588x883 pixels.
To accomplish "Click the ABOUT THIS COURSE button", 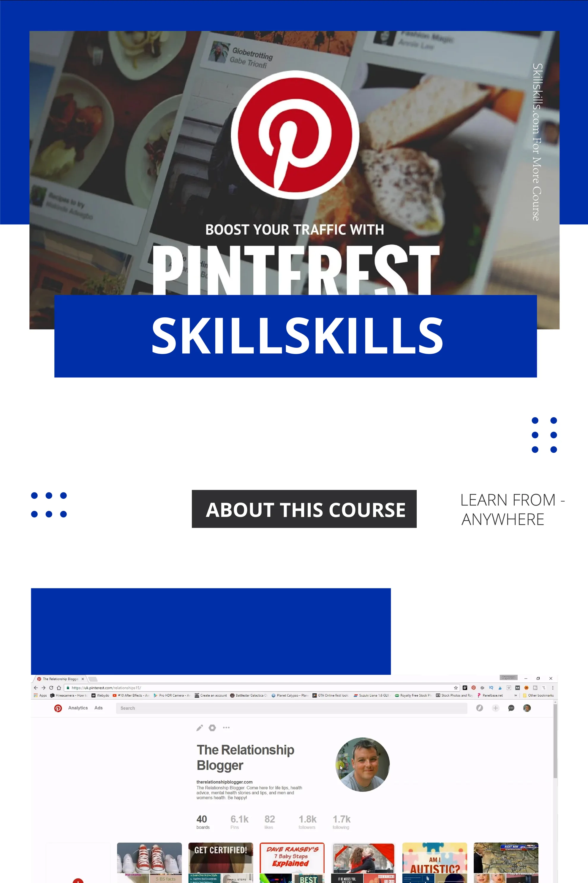I will pyautogui.click(x=304, y=509).
